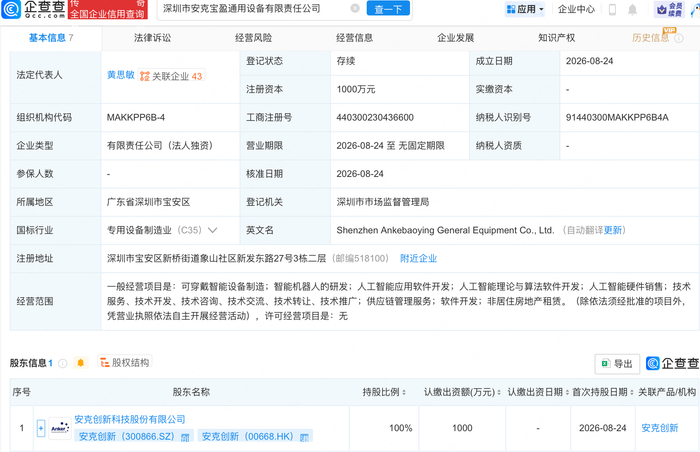Open legal representative 黄思敏 link

tap(121, 75)
